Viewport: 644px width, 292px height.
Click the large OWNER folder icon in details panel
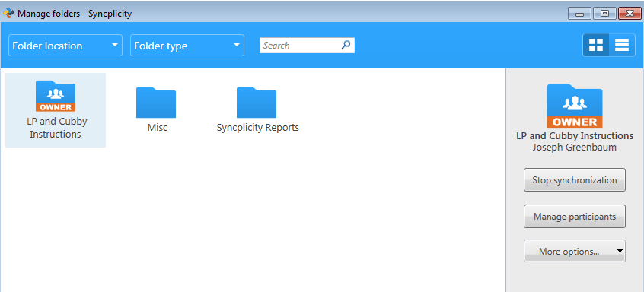[x=574, y=106]
